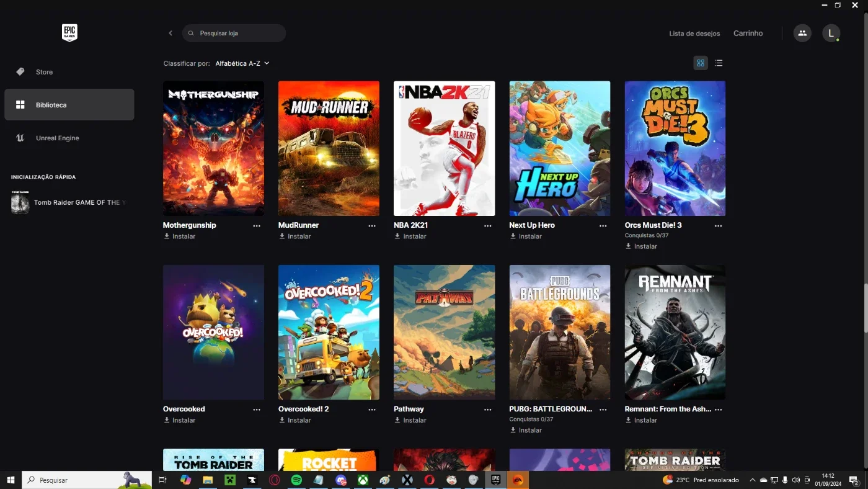
Task: Click Instalar under PUBG: BATTLEGROUNDS
Action: coord(526,430)
